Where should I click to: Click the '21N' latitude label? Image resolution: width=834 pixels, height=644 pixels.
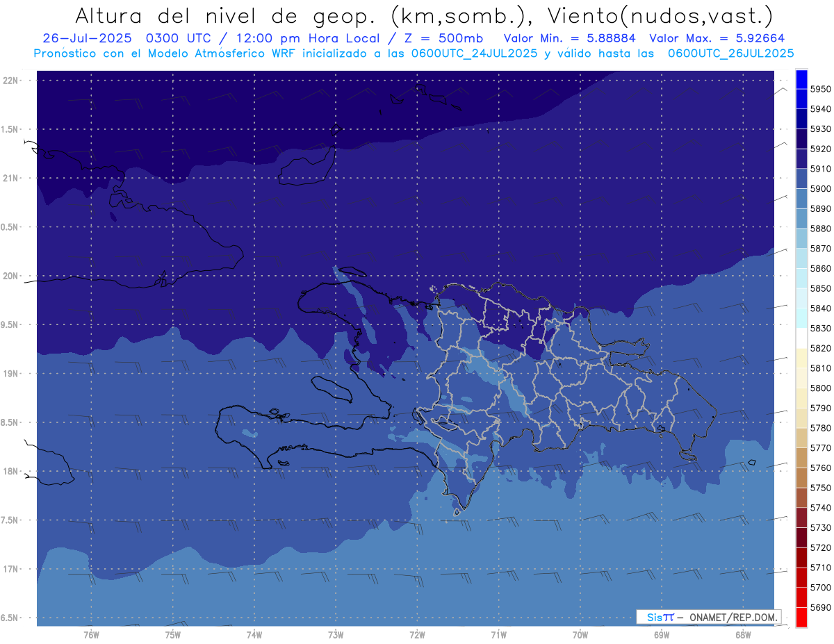click(x=10, y=178)
